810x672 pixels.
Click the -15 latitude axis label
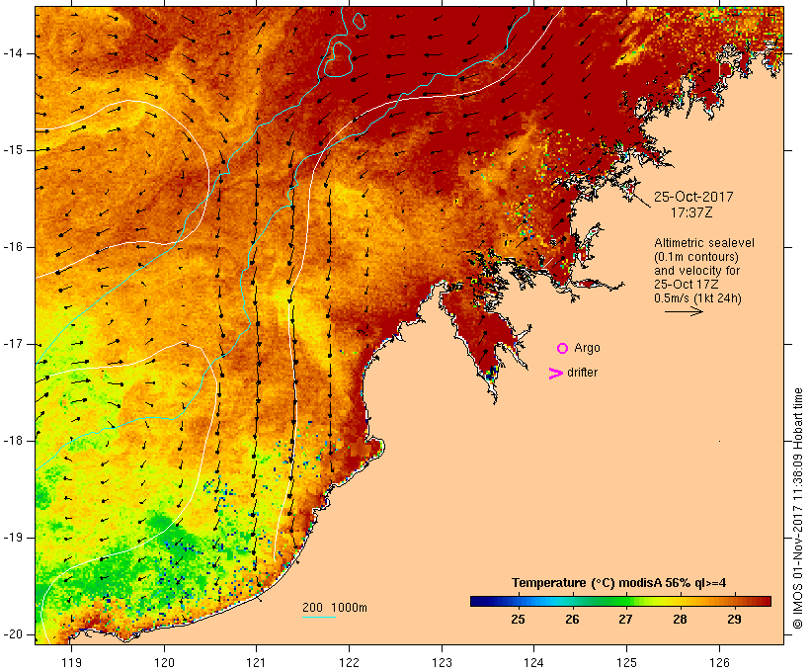point(13,150)
